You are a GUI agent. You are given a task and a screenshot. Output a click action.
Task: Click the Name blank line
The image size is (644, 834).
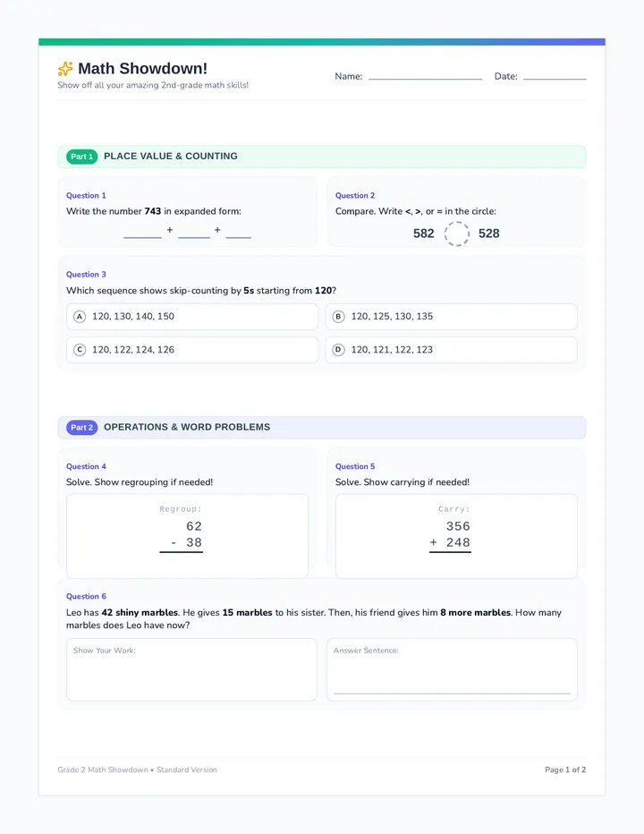click(426, 77)
